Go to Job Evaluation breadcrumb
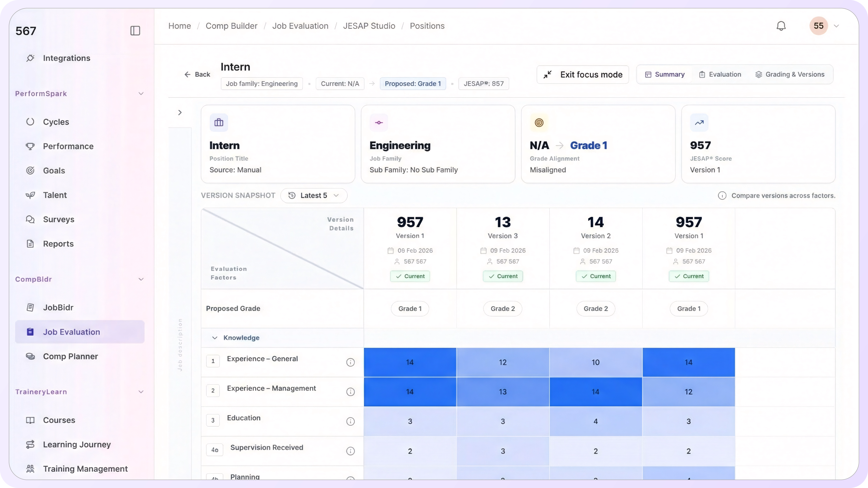Image resolution: width=868 pixels, height=488 pixels. pos(300,26)
